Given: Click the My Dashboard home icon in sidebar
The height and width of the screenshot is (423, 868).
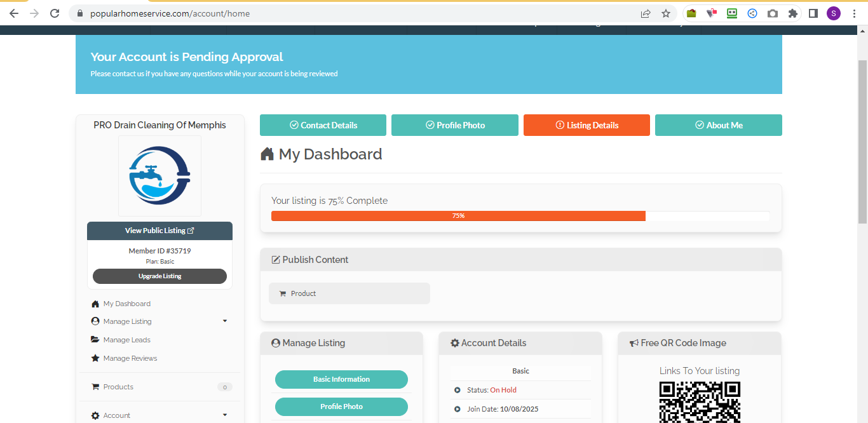Looking at the screenshot, I should (95, 304).
